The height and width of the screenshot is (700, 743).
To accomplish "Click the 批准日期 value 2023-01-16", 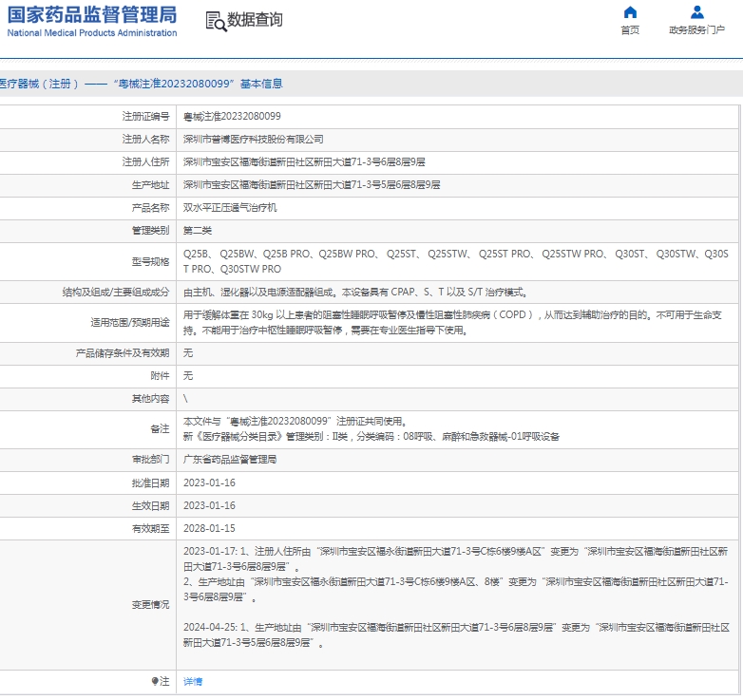I will coord(209,482).
